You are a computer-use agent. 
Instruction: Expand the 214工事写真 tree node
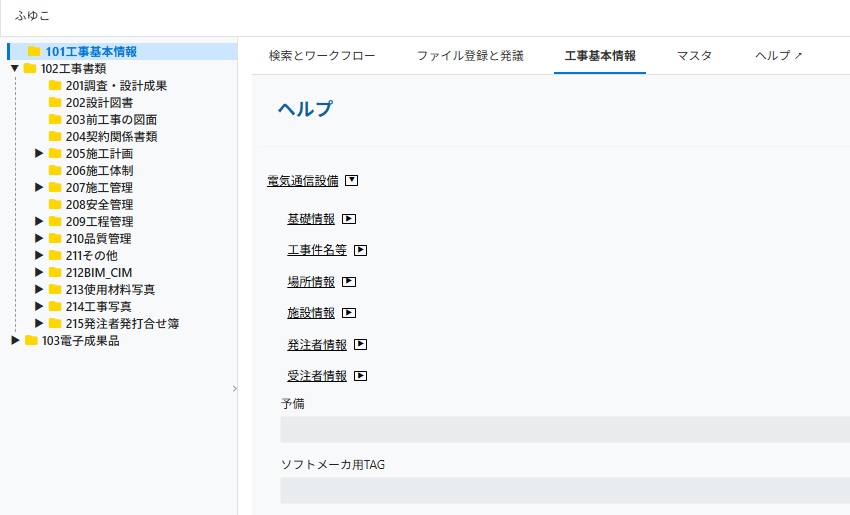click(x=39, y=307)
